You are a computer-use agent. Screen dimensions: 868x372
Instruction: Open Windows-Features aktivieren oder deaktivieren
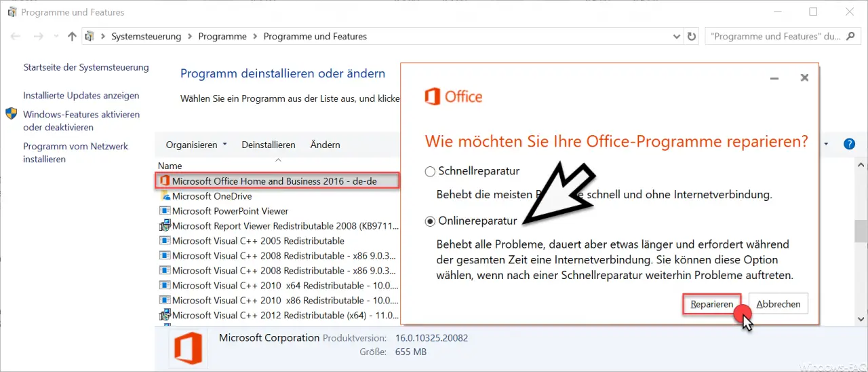[x=81, y=121]
